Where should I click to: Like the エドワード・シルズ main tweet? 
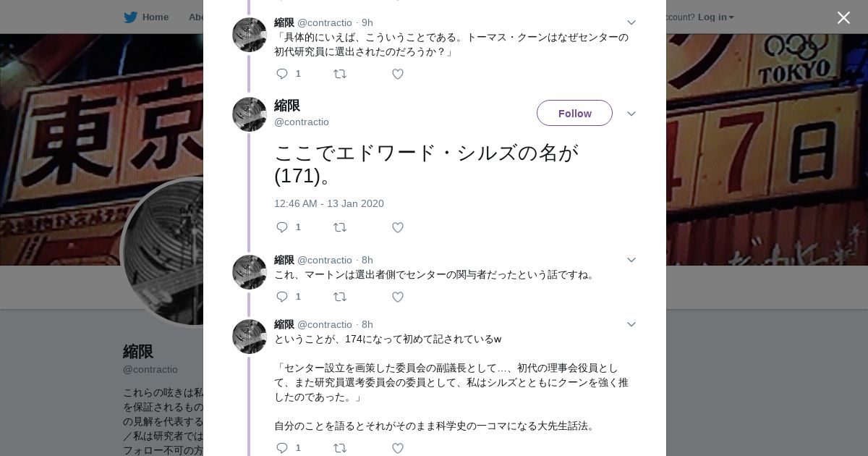pyautogui.click(x=397, y=227)
